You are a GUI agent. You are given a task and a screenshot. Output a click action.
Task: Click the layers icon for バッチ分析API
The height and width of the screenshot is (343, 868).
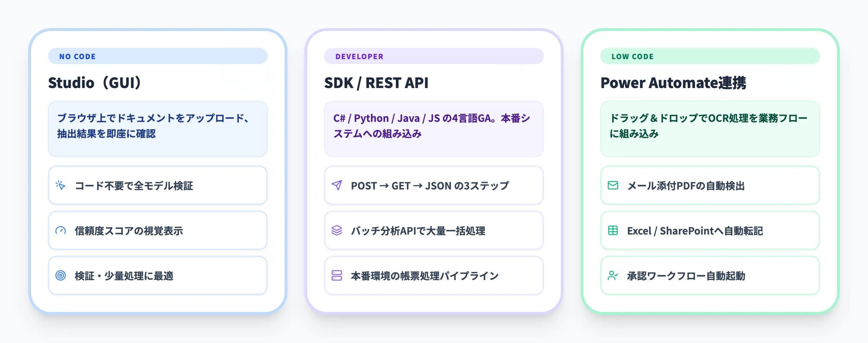point(337,230)
